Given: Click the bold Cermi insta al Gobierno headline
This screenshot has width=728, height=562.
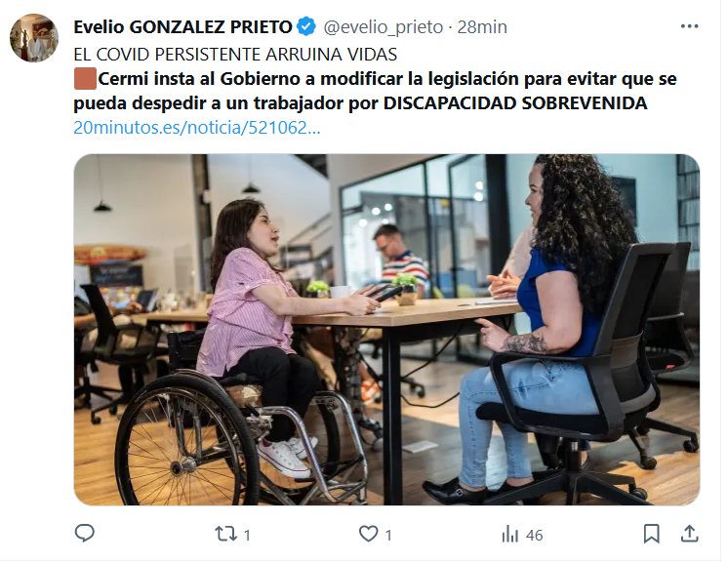Looking at the screenshot, I should (375, 91).
